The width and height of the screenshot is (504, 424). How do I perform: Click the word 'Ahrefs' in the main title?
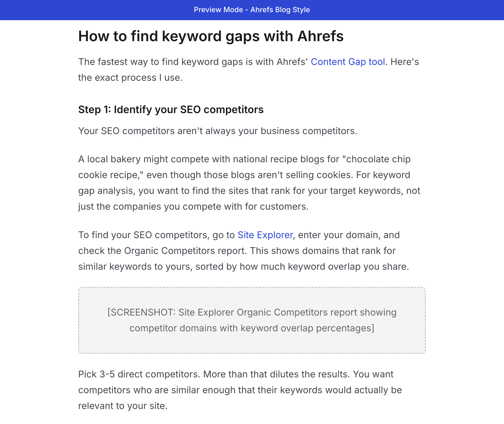(320, 36)
